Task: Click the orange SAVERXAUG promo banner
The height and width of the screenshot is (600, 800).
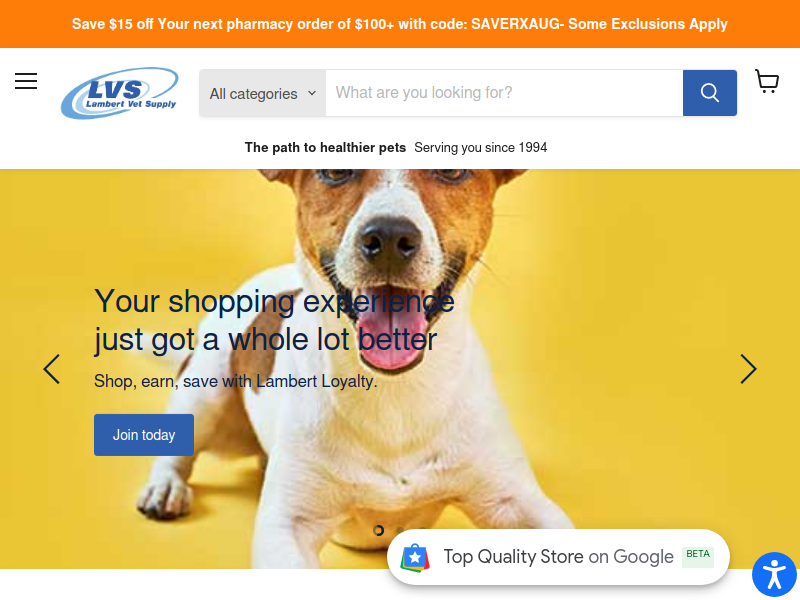Action: 400,24
